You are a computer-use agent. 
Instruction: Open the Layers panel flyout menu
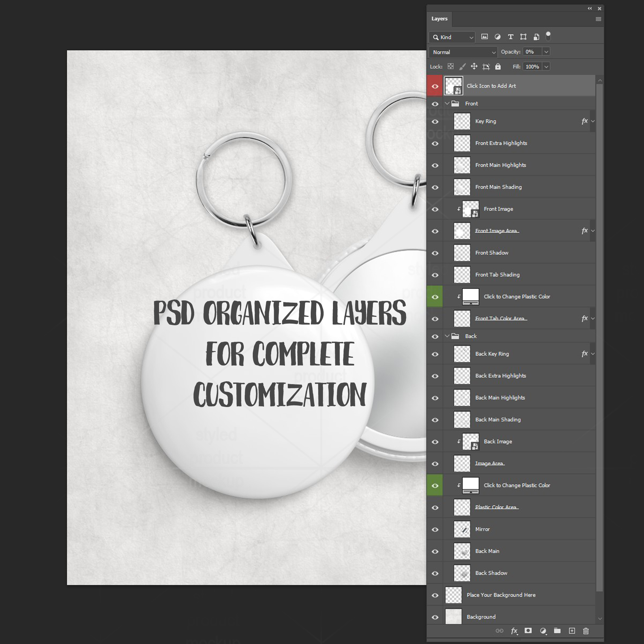pos(598,19)
